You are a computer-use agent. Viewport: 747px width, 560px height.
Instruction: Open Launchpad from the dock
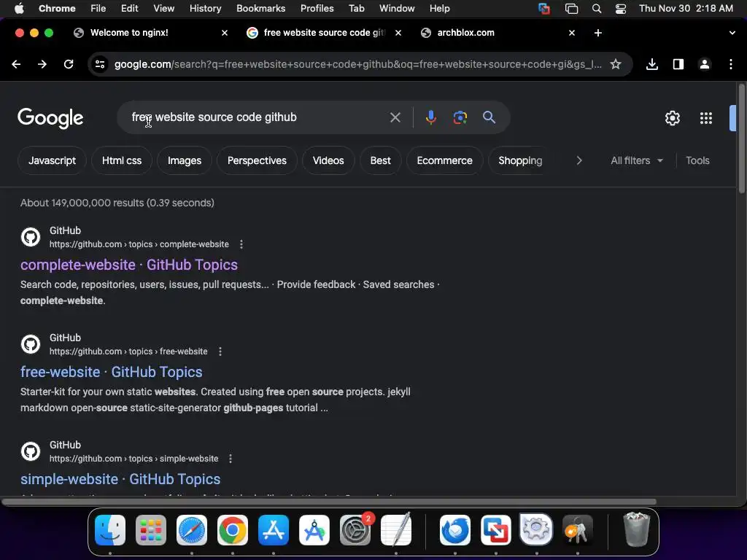pyautogui.click(x=151, y=530)
